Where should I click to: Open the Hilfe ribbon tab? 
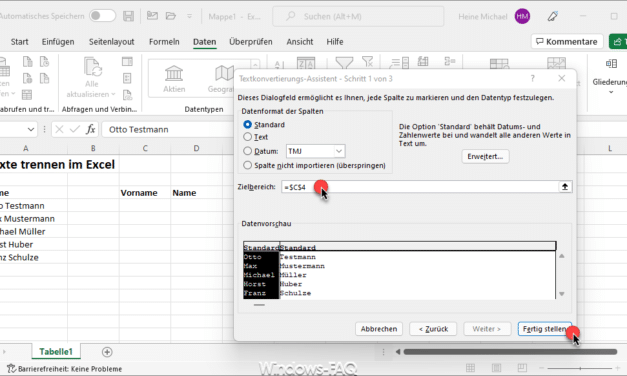coord(335,42)
